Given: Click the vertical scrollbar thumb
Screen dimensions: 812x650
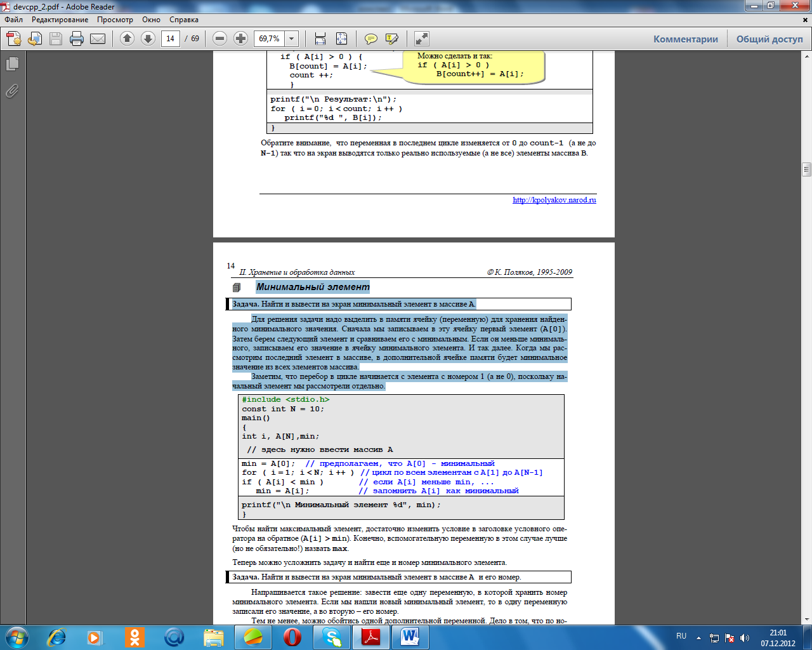Looking at the screenshot, I should pos(807,169).
